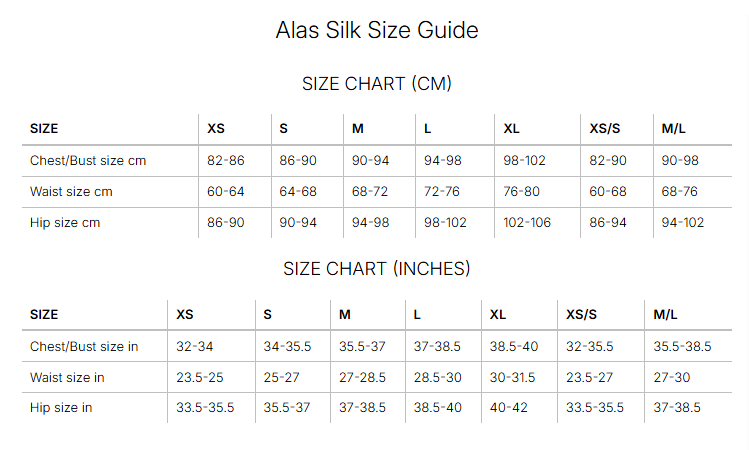Select the 60-64 waist cell for XS
This screenshot has height=450, width=749.
tap(225, 191)
